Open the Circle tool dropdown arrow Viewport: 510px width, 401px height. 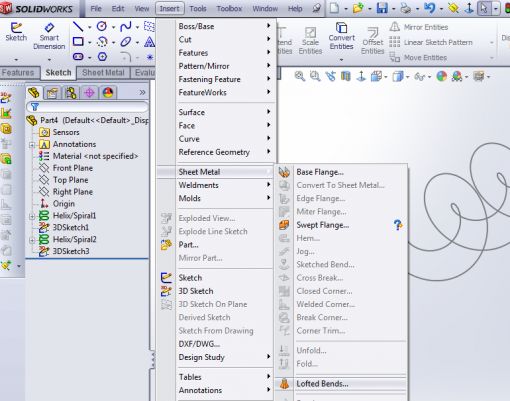(113, 27)
